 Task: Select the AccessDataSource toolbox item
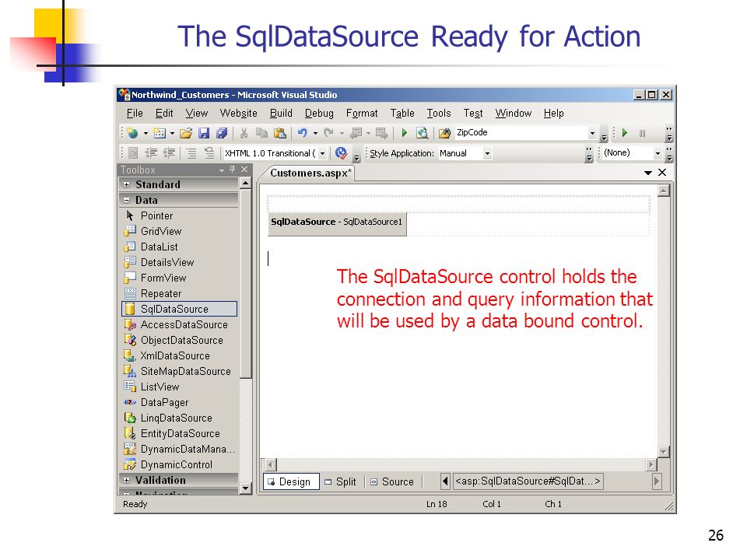[180, 324]
